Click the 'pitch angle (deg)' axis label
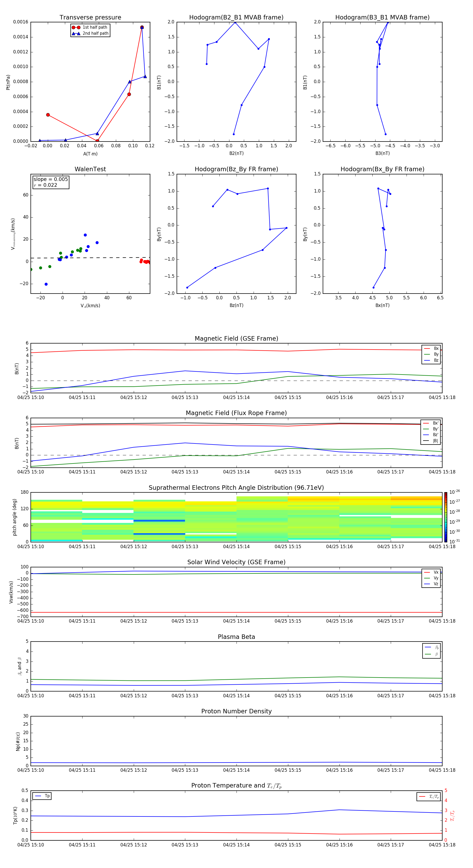Image resolution: width=473 pixels, height=868 pixels. click(x=14, y=517)
